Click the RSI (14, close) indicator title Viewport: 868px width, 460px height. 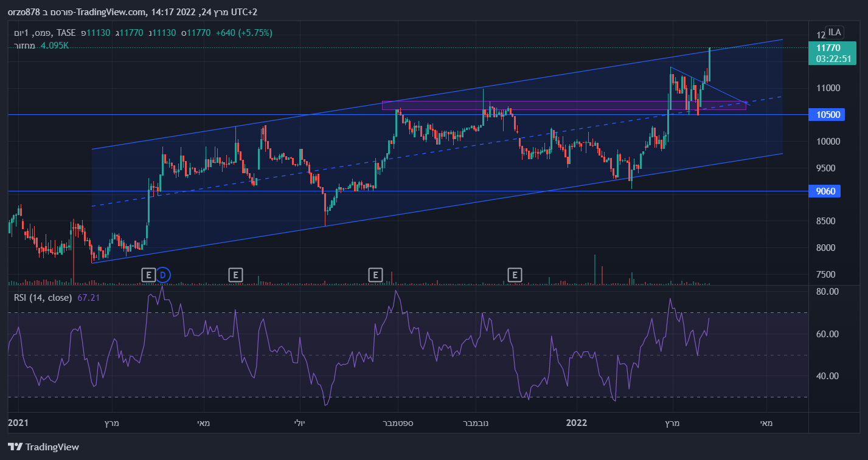click(43, 298)
